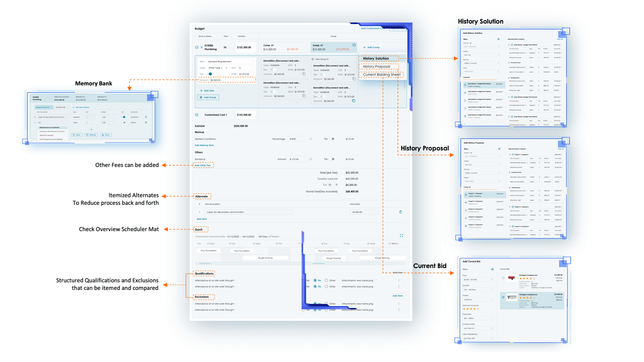Open the Other Type dropdown
This screenshot has width=644, height=362.
tap(218, 68)
